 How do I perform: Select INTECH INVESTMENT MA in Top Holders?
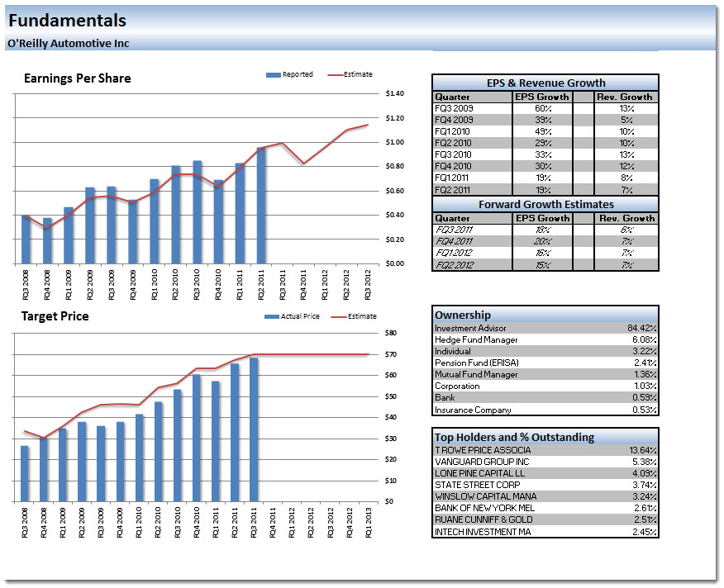point(483,532)
